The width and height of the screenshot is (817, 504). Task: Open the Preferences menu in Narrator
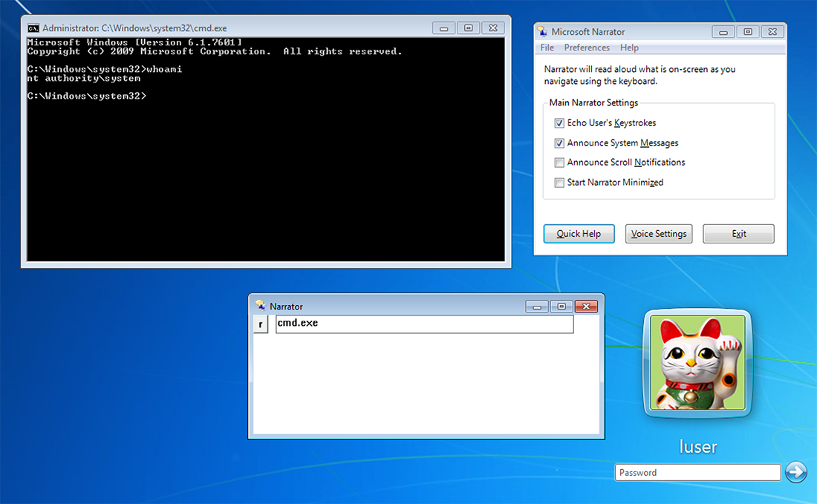(587, 48)
